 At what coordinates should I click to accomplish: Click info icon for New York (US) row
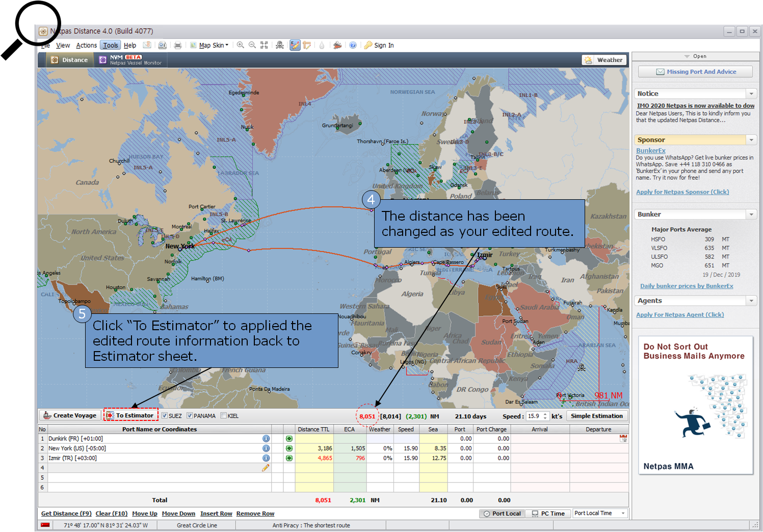tap(266, 448)
